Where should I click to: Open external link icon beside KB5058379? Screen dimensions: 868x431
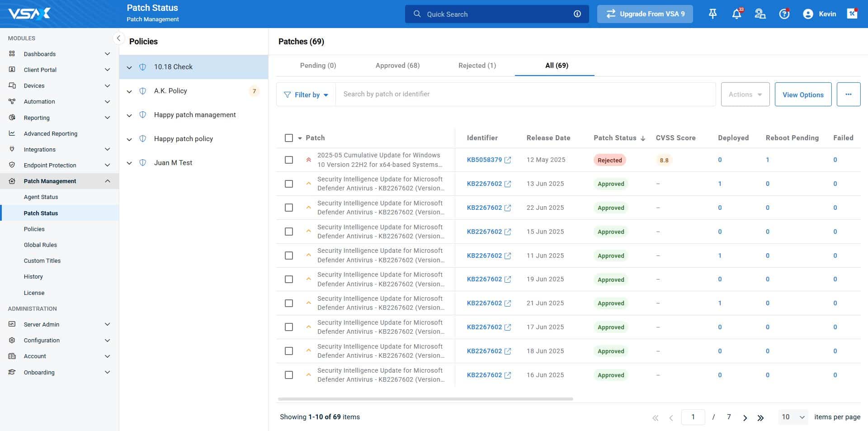click(x=508, y=160)
